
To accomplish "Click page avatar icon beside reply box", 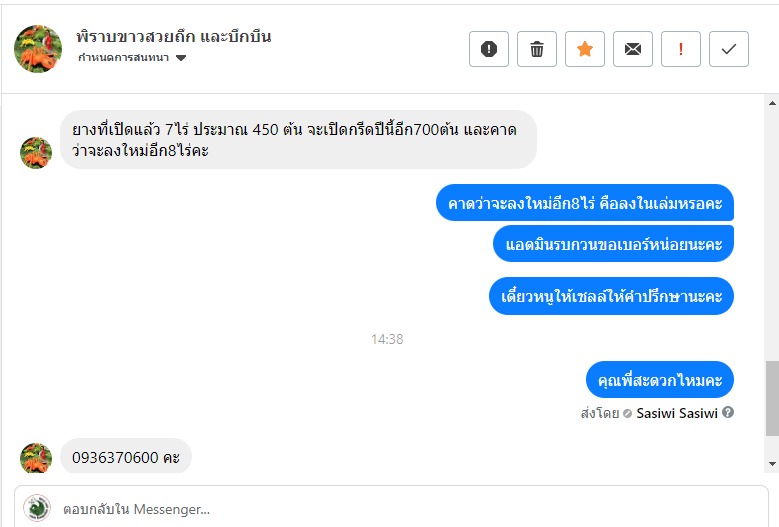I will tap(37, 508).
